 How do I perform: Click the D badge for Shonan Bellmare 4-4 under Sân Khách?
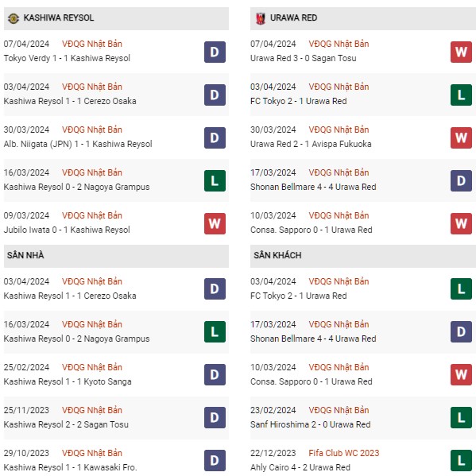point(461,332)
